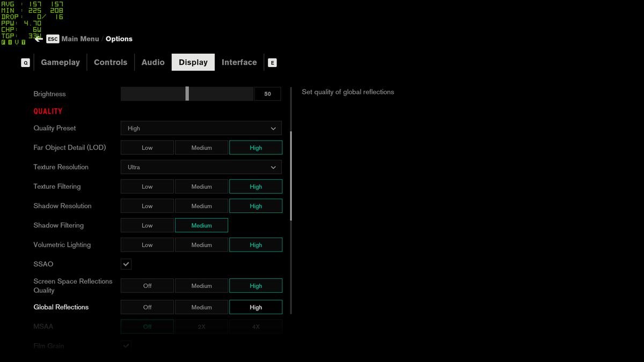The height and width of the screenshot is (362, 644).
Task: Set Global Reflections to High
Action: (256, 307)
